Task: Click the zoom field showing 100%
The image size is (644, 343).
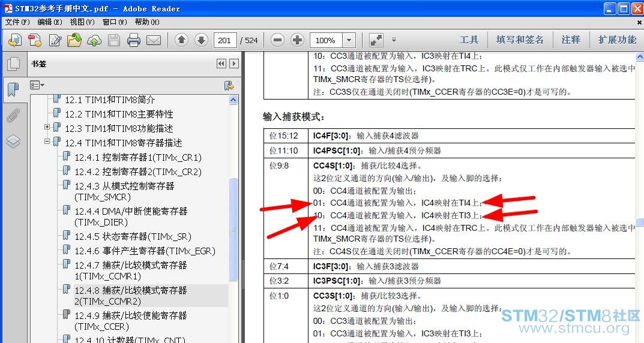Action: tap(326, 40)
